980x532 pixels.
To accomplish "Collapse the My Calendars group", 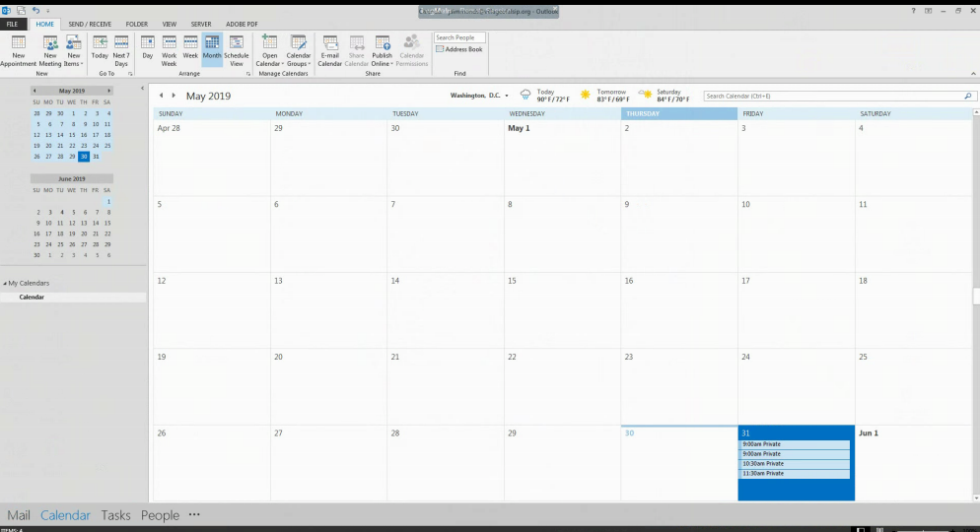I will tap(5, 284).
